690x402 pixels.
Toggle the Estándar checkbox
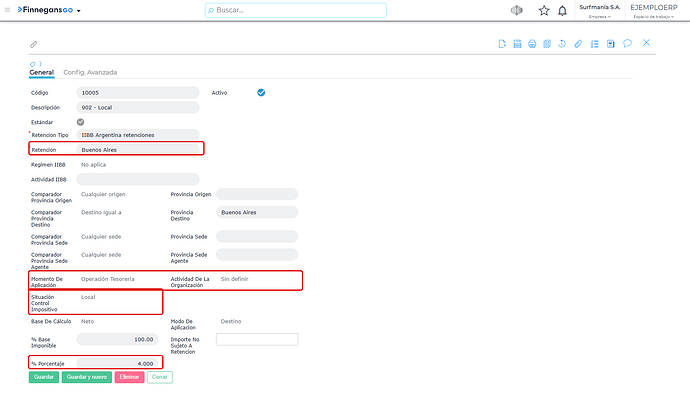[81, 122]
